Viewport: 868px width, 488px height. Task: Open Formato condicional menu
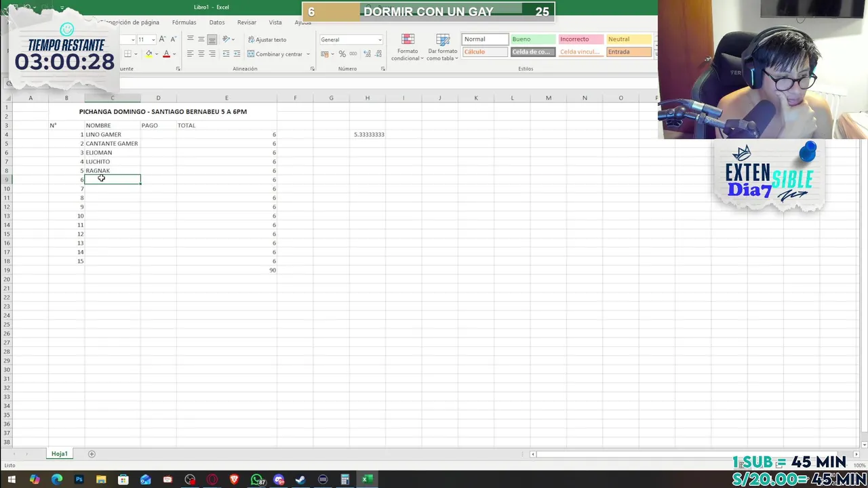click(408, 47)
